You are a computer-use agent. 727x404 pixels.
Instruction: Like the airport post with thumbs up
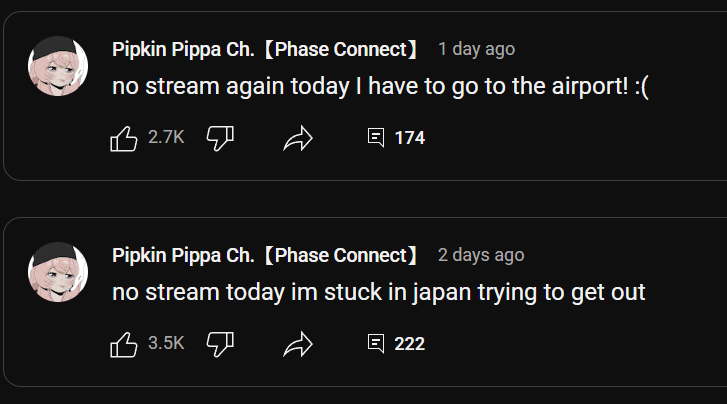coord(123,138)
